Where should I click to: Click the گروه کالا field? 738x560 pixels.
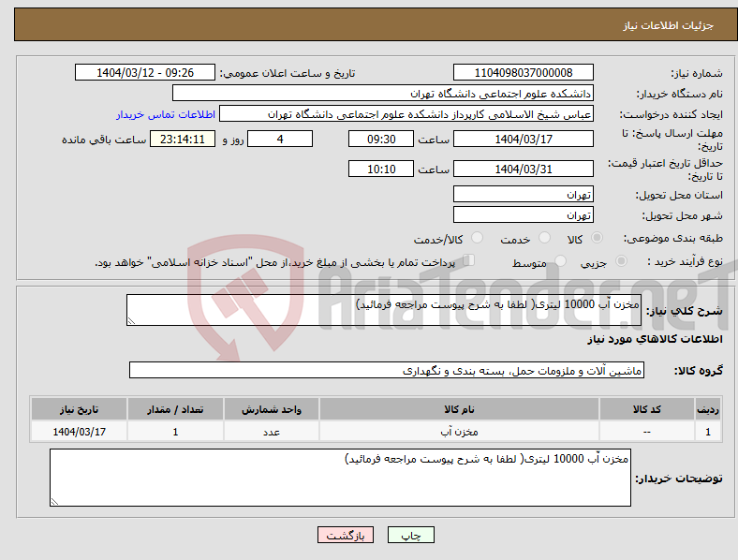click(387, 370)
